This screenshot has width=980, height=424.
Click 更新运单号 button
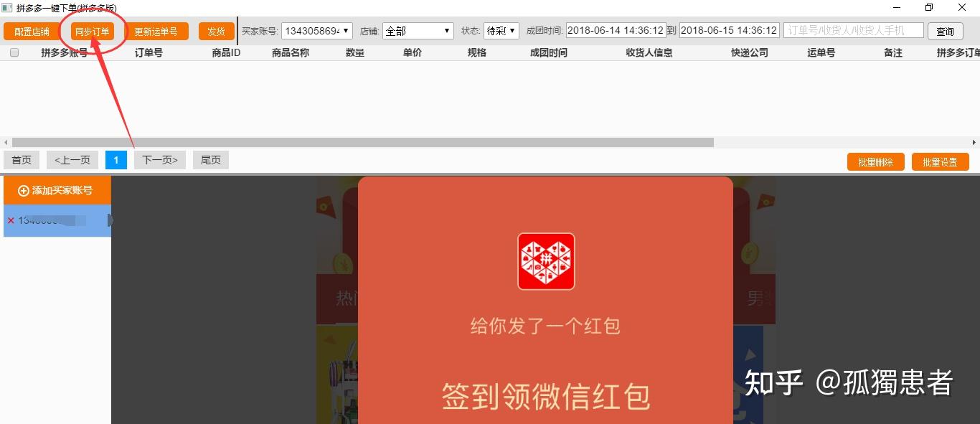[156, 32]
